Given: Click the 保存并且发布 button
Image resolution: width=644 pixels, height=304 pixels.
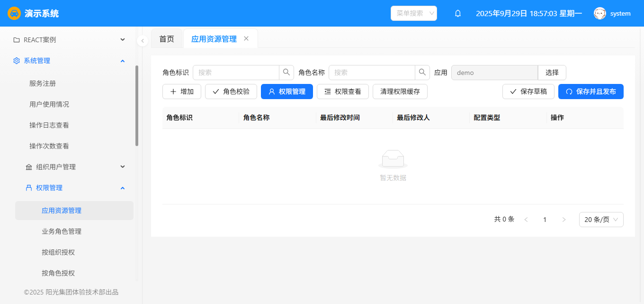Looking at the screenshot, I should pos(590,92).
